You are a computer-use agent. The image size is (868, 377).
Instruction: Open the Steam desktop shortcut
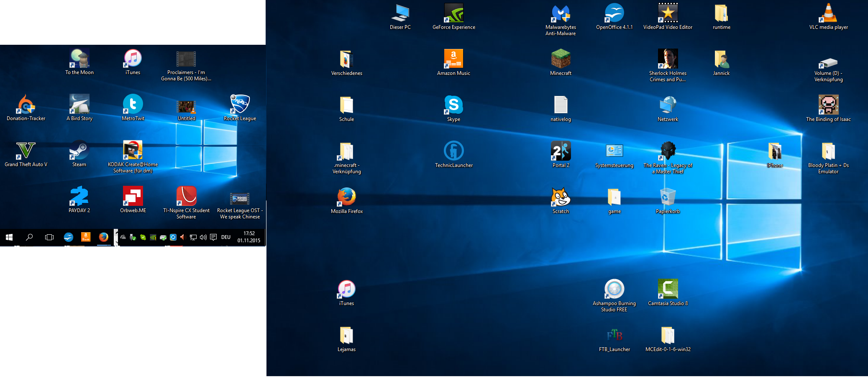click(79, 154)
